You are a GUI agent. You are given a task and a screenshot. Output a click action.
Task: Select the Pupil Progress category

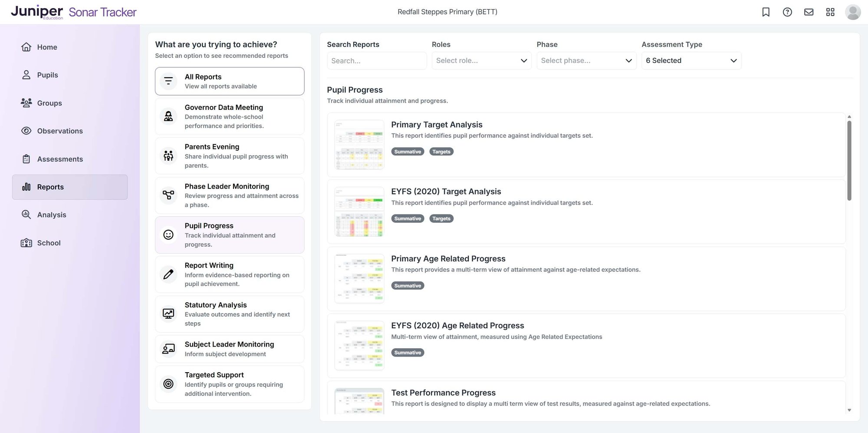click(x=229, y=235)
